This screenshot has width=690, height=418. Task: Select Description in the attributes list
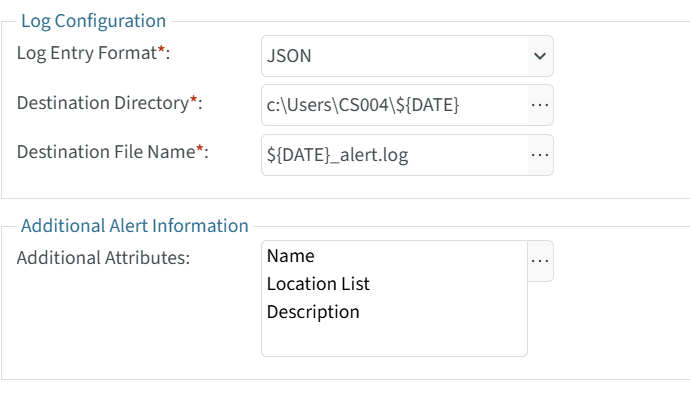[x=313, y=312]
